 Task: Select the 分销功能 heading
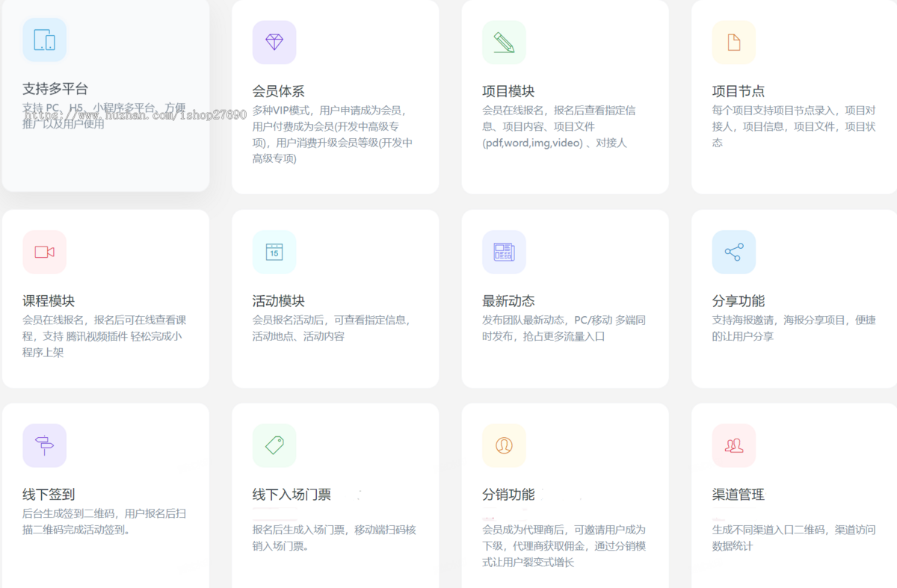click(508, 495)
